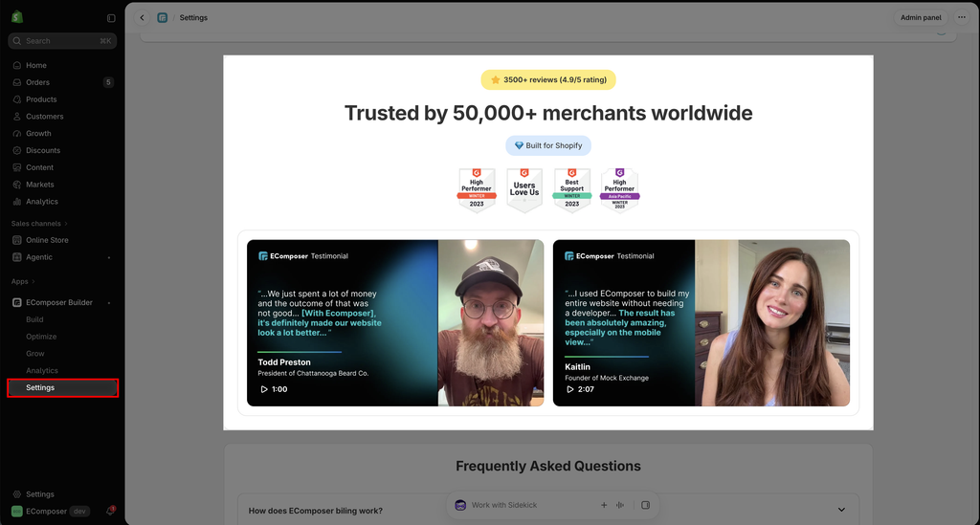Click the Products tag icon
980x525 pixels.
(17, 99)
